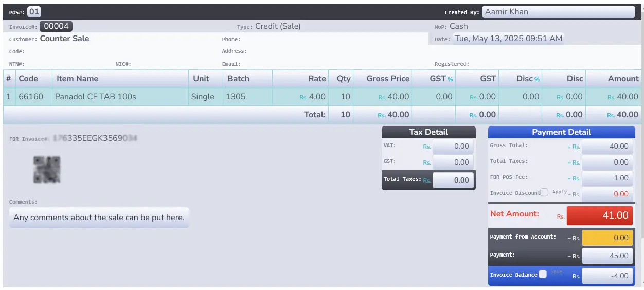Click the Unit cell showing Single
This screenshot has width=644, height=290.
pos(203,97)
